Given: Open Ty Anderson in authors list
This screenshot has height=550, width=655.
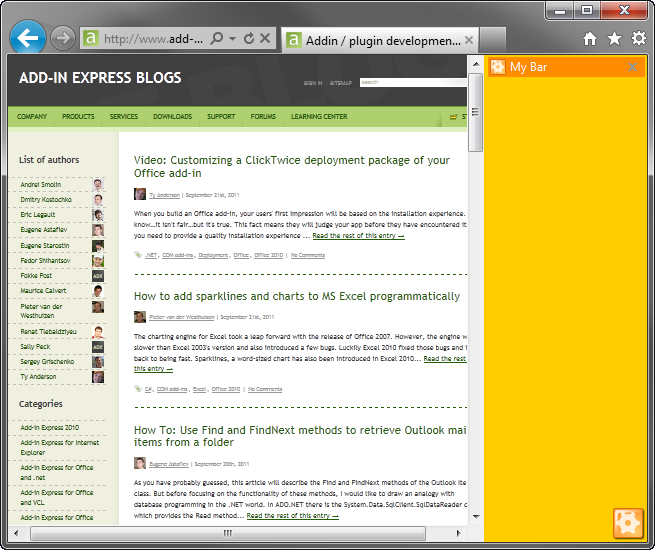Looking at the screenshot, I should 38,377.
